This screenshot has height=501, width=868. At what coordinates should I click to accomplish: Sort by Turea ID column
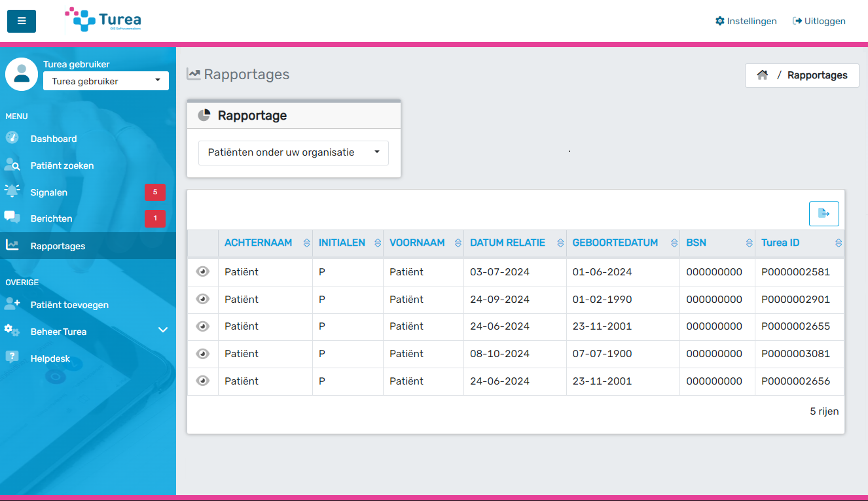click(838, 243)
